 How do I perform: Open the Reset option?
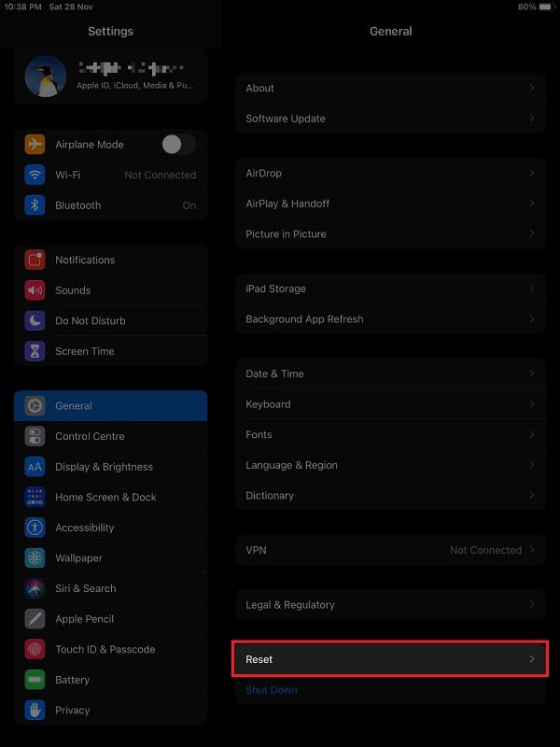(x=390, y=659)
